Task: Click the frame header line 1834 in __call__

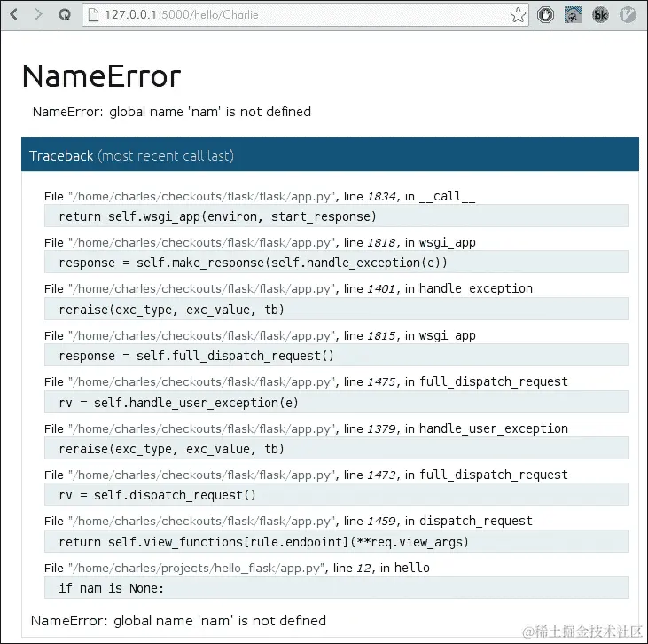Action: 260,196
